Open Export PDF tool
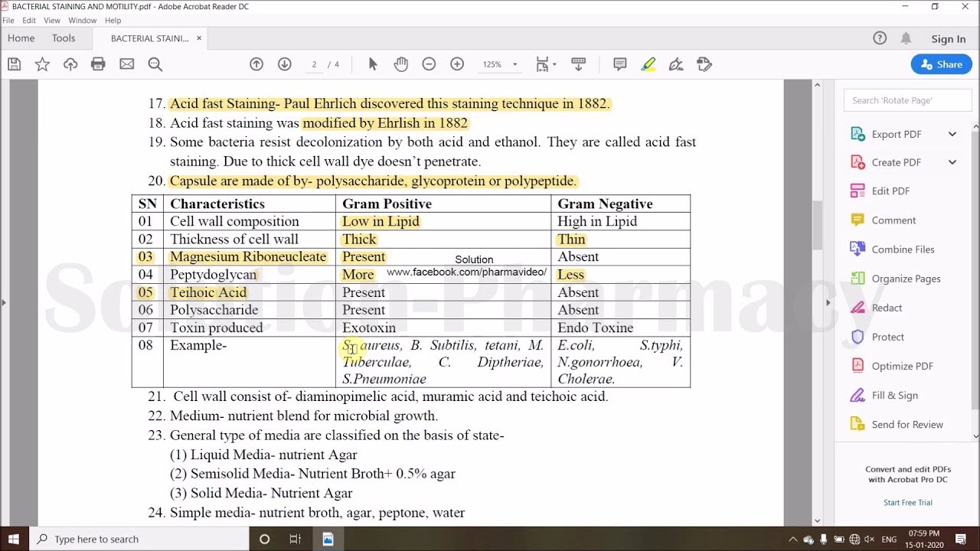The height and width of the screenshot is (551, 980). [896, 134]
